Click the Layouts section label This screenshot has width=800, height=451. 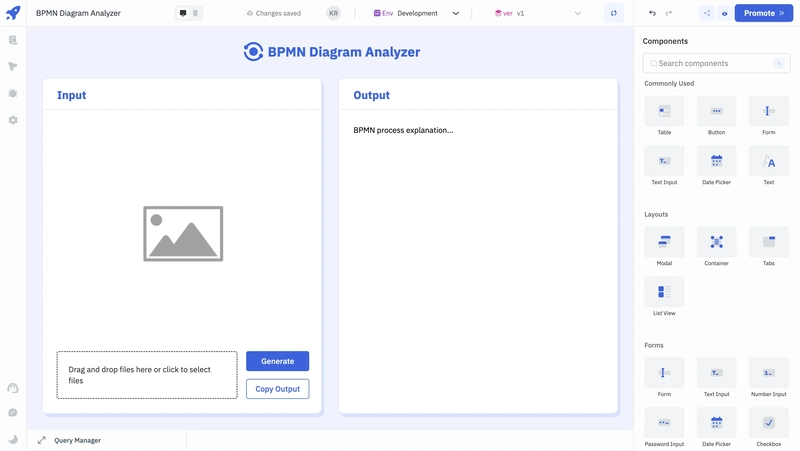point(656,214)
